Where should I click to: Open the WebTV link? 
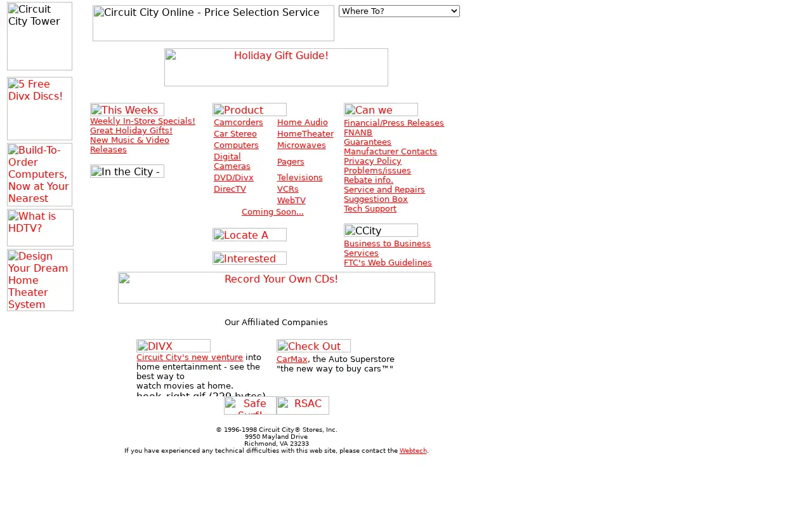point(291,201)
